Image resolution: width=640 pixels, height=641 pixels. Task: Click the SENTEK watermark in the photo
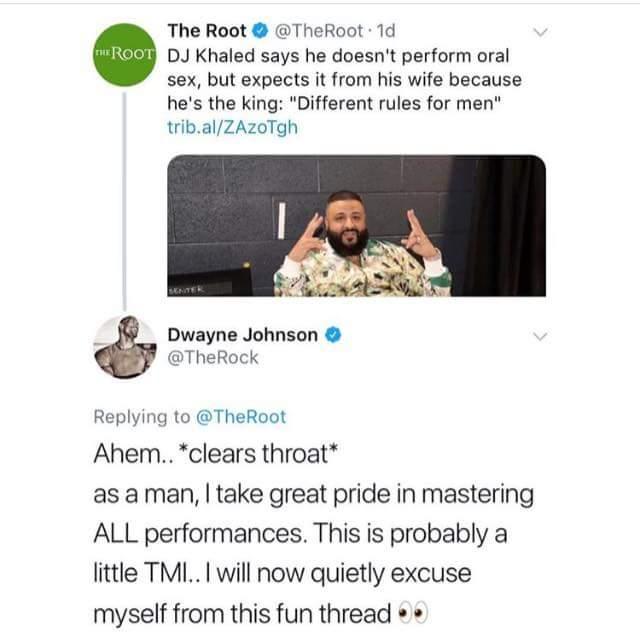click(186, 290)
